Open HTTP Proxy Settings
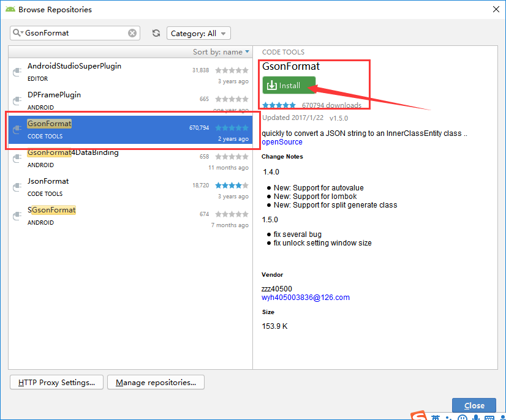 (56, 382)
